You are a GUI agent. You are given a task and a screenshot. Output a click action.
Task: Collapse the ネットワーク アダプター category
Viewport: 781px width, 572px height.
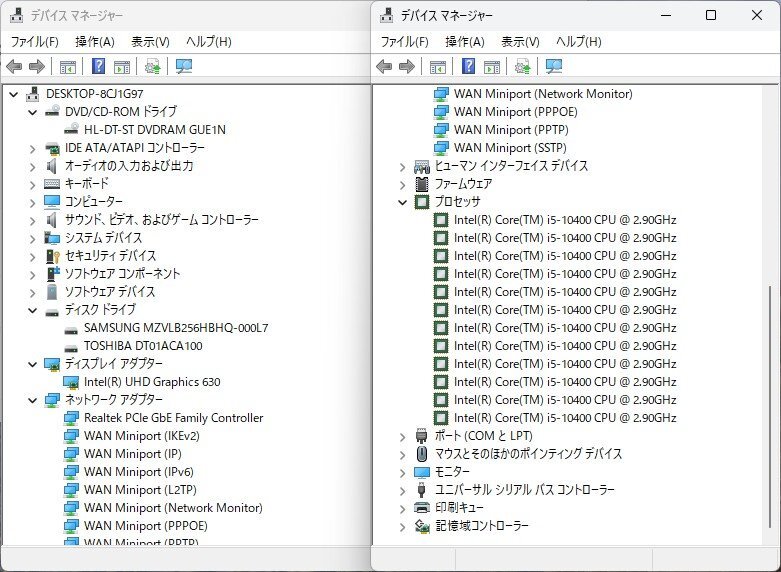tap(32, 400)
